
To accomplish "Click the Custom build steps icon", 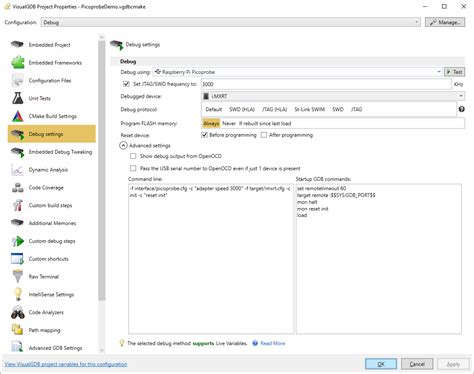I will coord(17,205).
